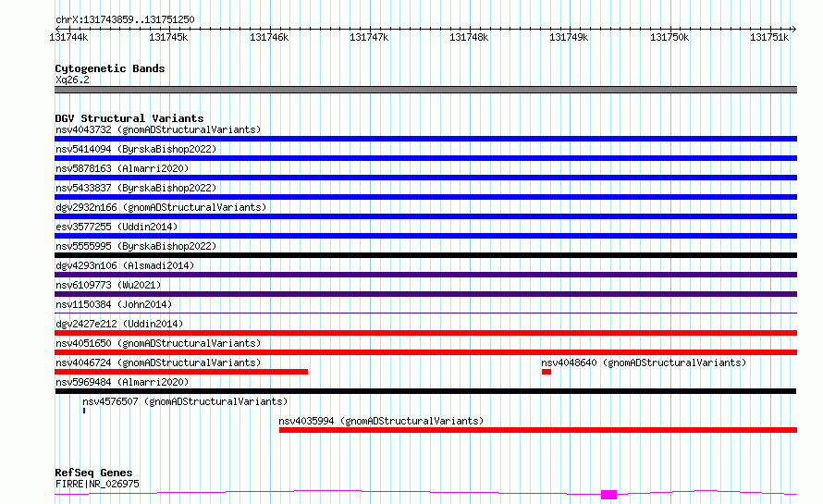Select the purple bar under dgv4293n106
This screenshot has height=504, width=823.
pyautogui.click(x=425, y=275)
